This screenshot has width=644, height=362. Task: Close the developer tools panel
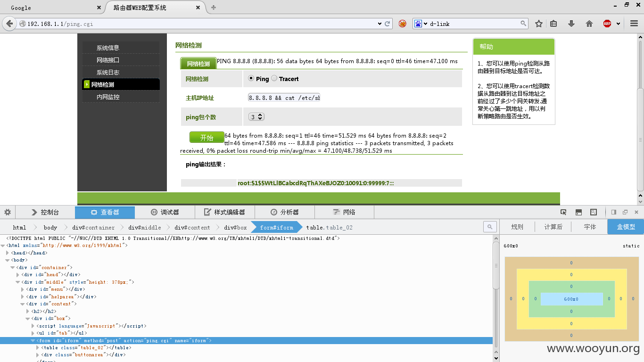636,212
